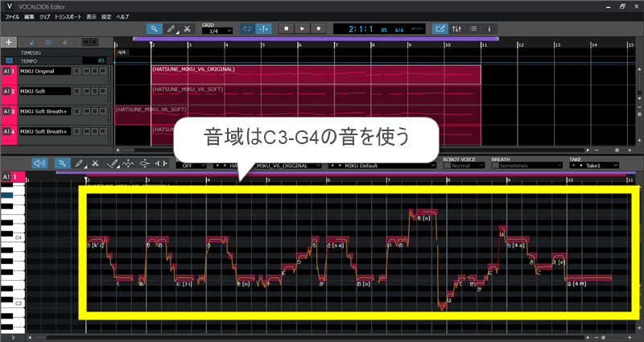This screenshot has width=644, height=342.
Task: Open effects E on MIKU Original track
Action: (x=76, y=71)
